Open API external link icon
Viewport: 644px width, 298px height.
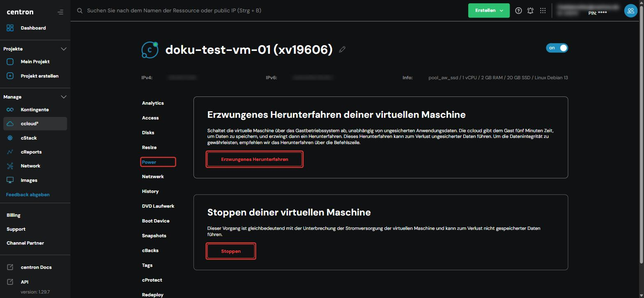point(10,282)
